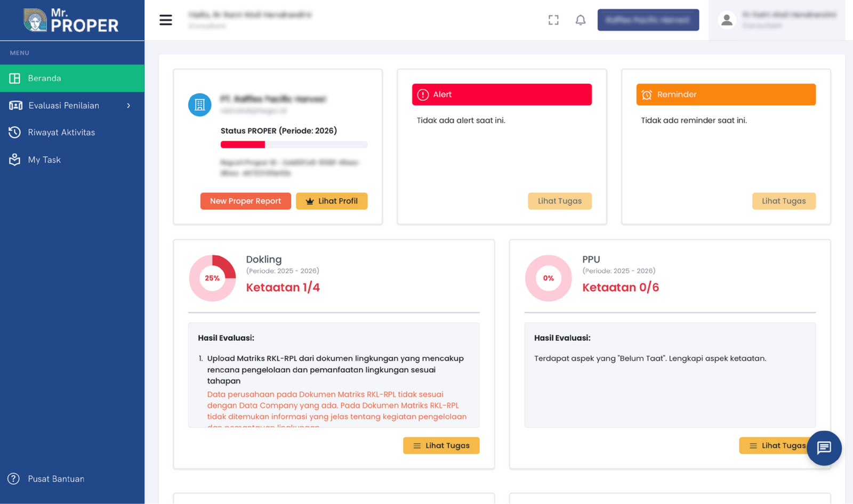Viewport: 853px width, 504px height.
Task: Click the user avatar icon
Action: pyautogui.click(x=726, y=20)
